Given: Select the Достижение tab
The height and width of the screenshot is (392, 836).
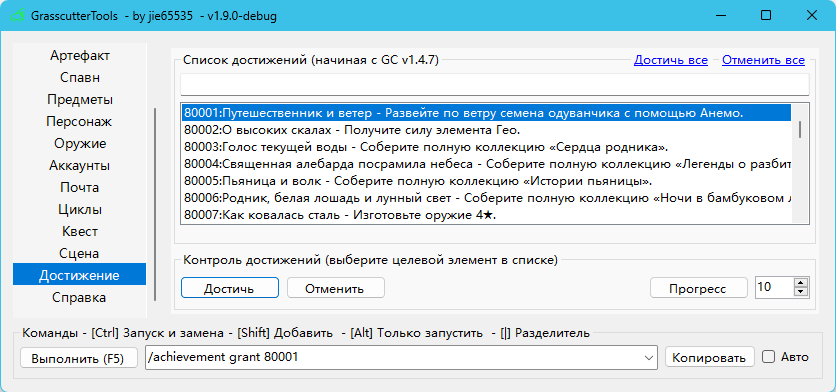Looking at the screenshot, I should (x=79, y=275).
